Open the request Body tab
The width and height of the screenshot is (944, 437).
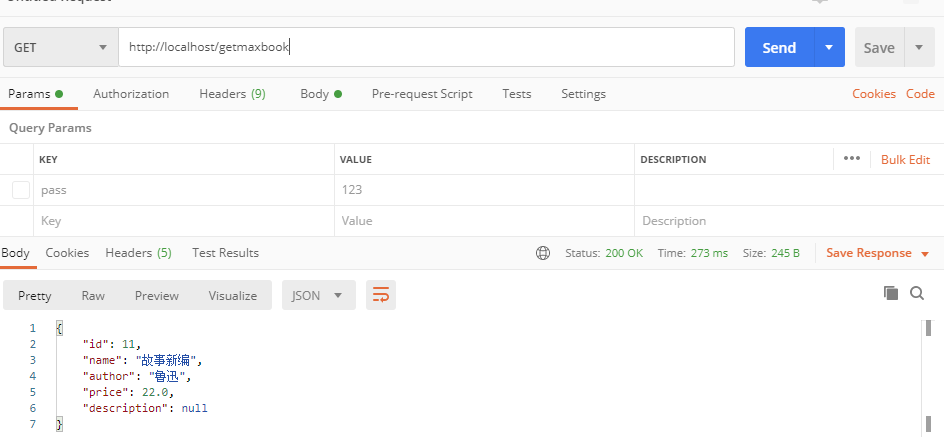pos(321,94)
